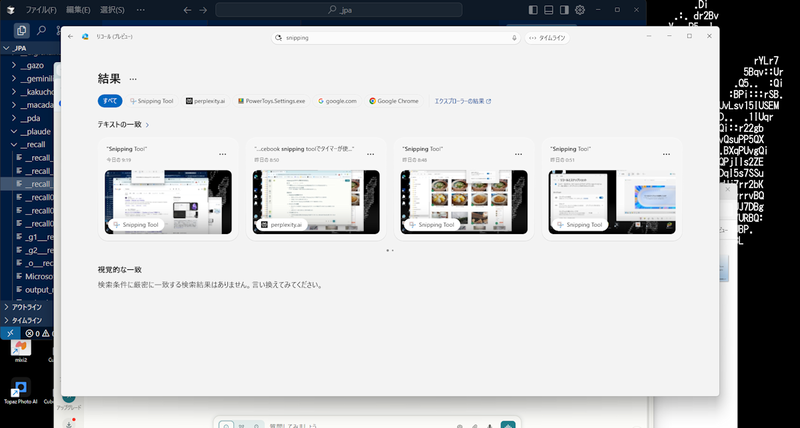Filter results by Snipping Tool chip
This screenshot has width=800, height=428.
[x=152, y=101]
